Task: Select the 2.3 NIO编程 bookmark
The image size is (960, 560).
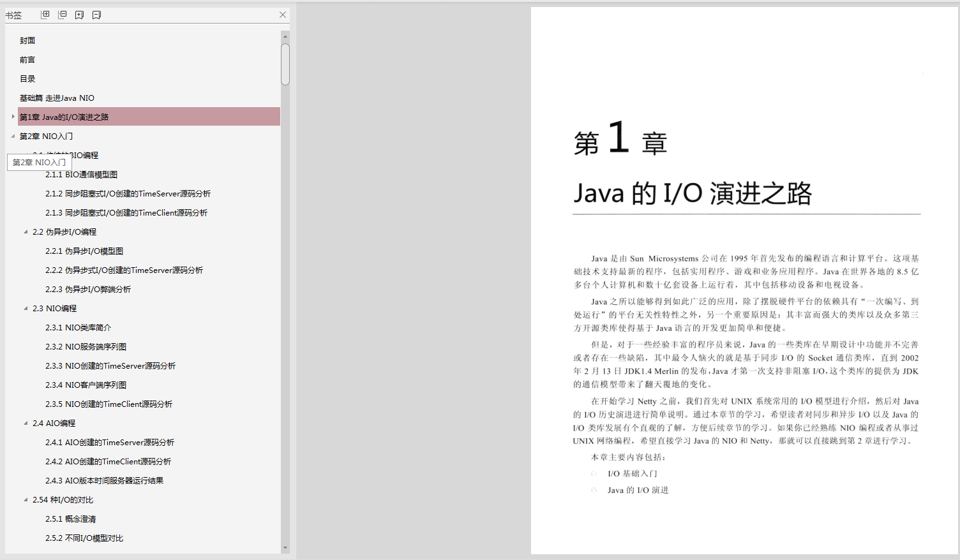Action: coord(54,308)
